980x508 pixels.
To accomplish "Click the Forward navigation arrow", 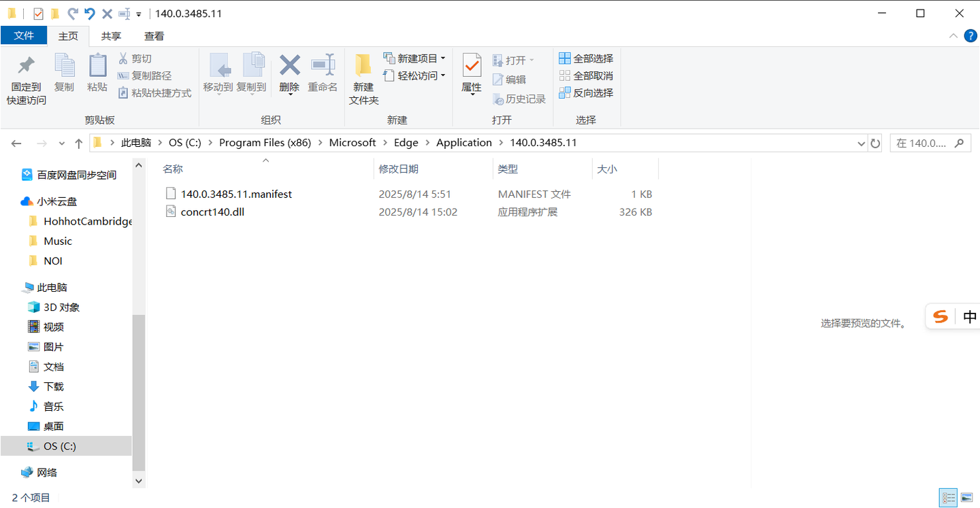I will [x=42, y=143].
